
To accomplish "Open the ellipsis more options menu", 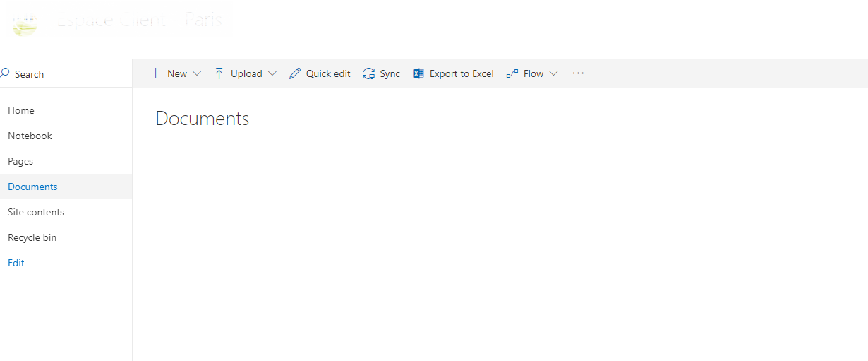I will coord(579,73).
